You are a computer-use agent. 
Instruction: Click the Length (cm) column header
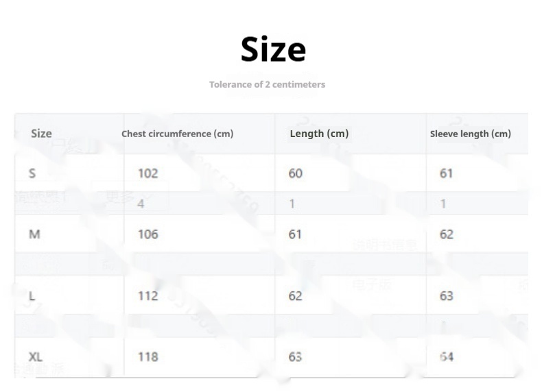pos(319,134)
